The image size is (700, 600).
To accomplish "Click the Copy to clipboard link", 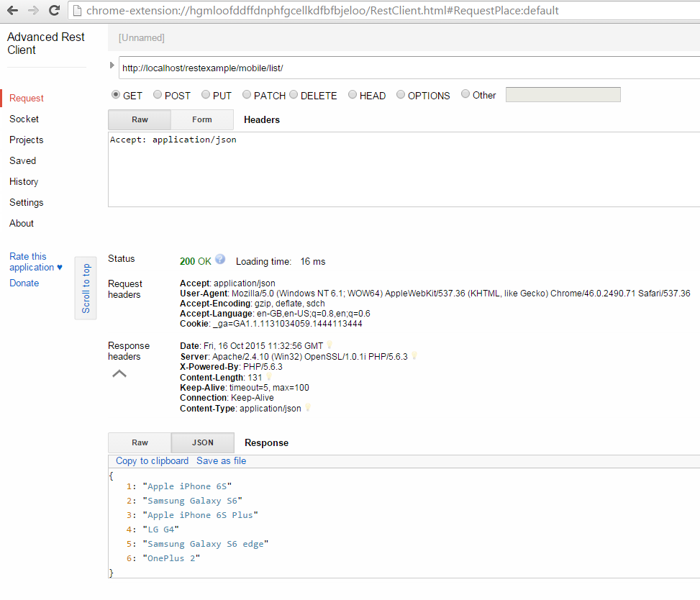I will [x=152, y=460].
